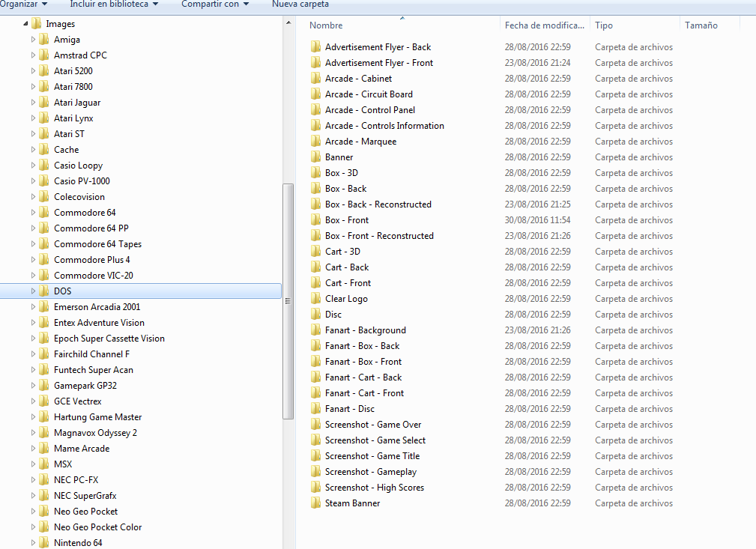The image size is (756, 549).
Task: Select Advertisement Flyer - Front name
Action: [379, 63]
